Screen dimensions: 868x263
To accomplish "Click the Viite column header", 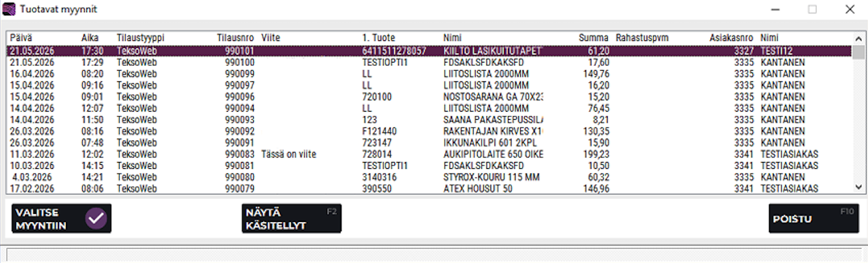I will [x=270, y=38].
